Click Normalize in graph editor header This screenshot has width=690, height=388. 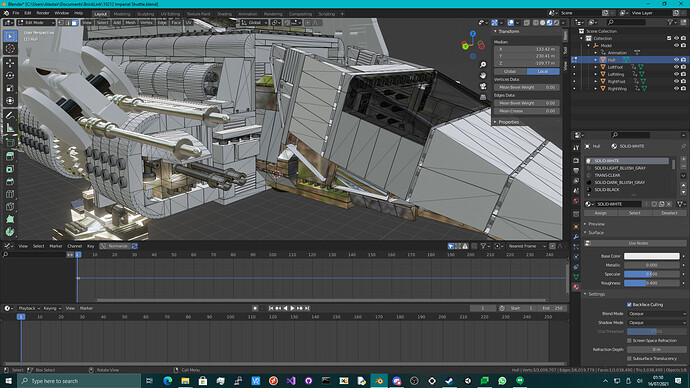coord(117,246)
